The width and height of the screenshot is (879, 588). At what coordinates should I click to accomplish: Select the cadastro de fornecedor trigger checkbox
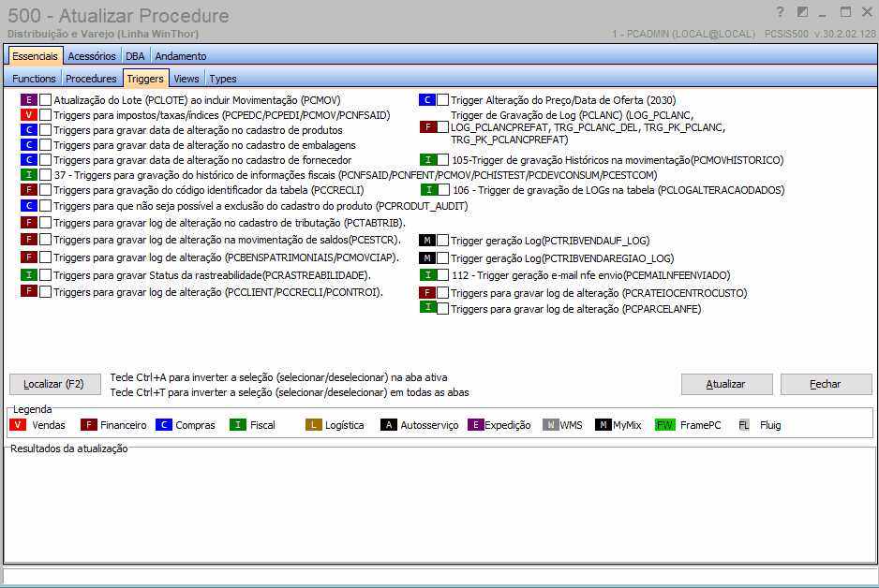(x=45, y=160)
